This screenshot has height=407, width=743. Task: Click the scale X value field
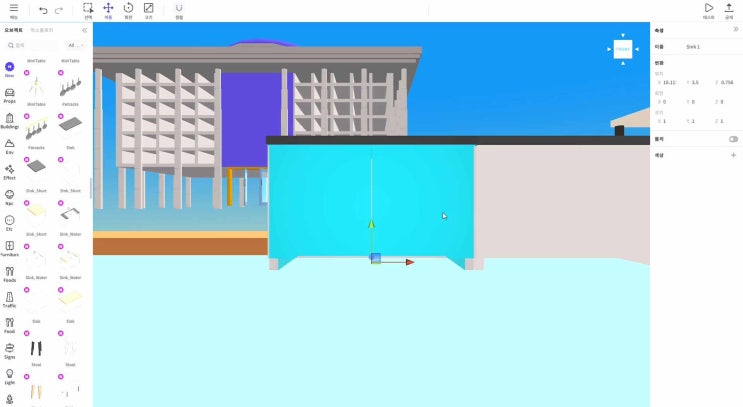(669, 121)
